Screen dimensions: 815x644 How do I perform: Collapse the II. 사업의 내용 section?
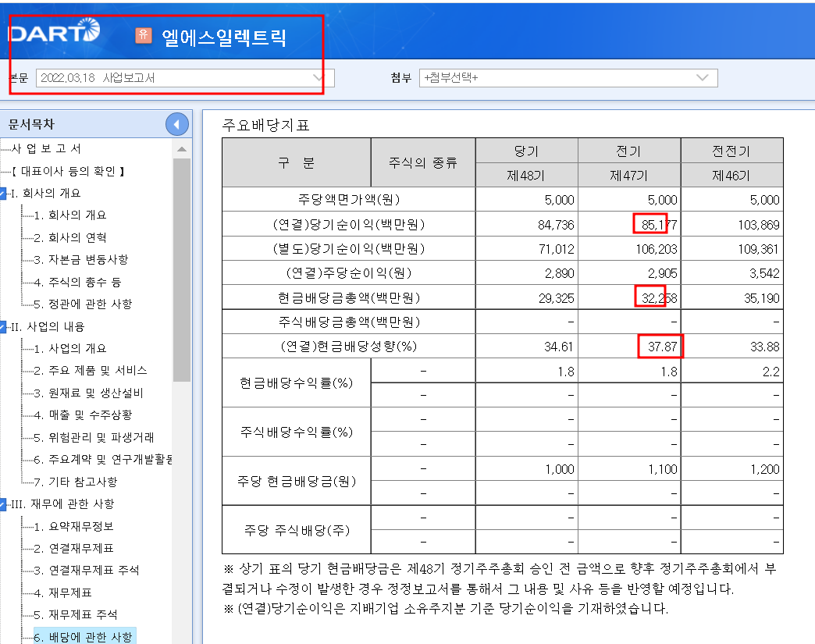(2, 327)
